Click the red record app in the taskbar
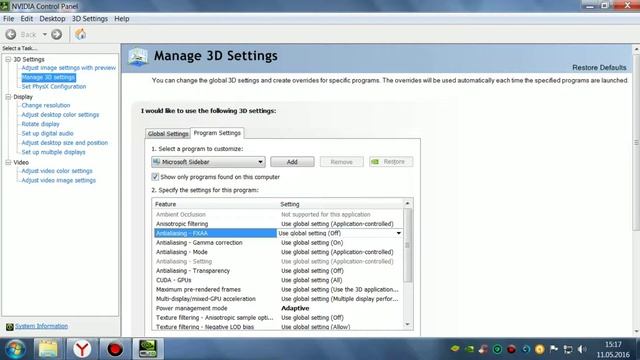Screen dimensions: 640x360 [115, 349]
